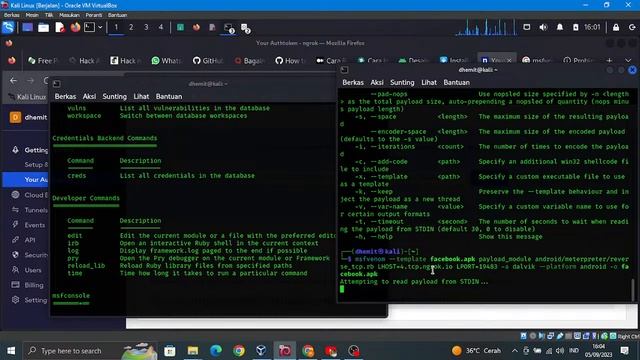640x360 pixels.
Task: Lock the screen with the padlock icon
Action: [616, 27]
